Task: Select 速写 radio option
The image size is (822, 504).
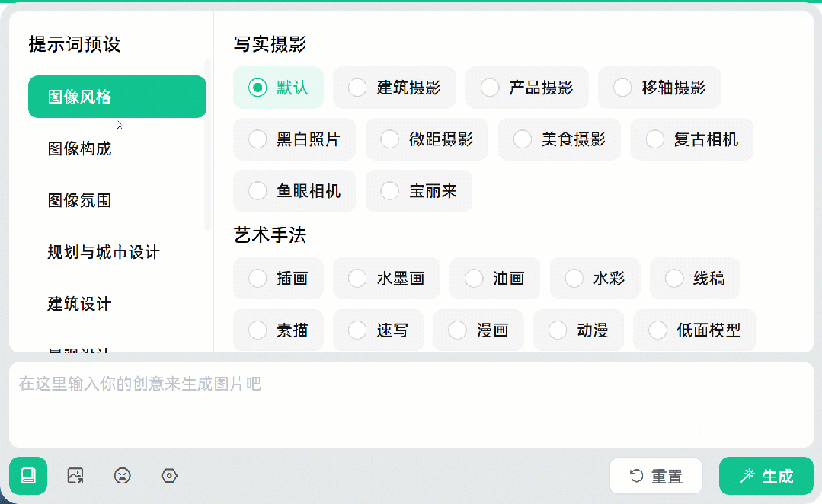Action: tap(379, 330)
